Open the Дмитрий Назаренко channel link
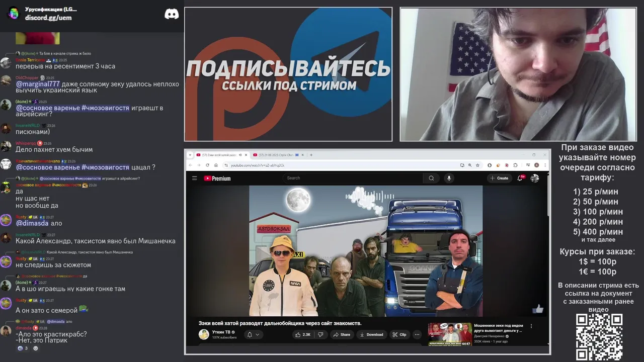 (489, 336)
